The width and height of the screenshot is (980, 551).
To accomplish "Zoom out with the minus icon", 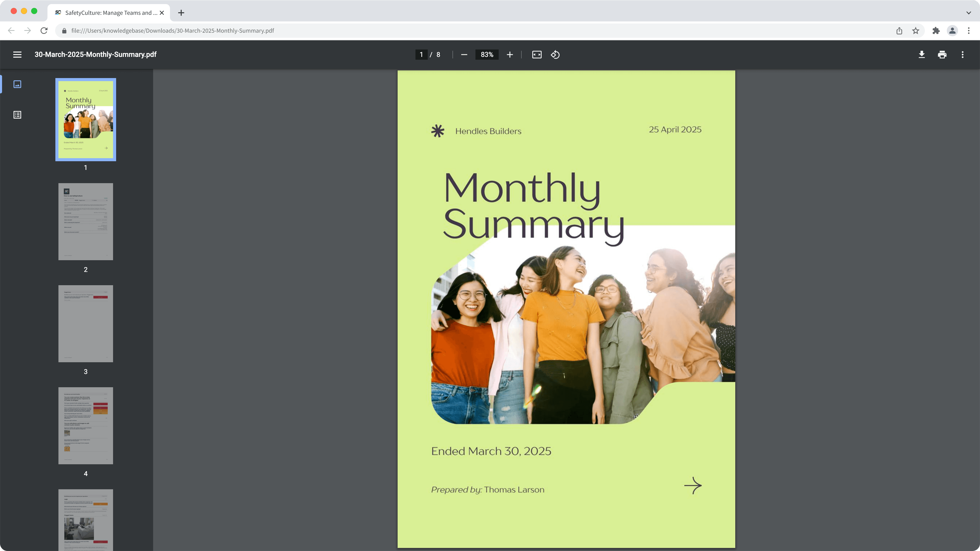I will click(x=464, y=54).
